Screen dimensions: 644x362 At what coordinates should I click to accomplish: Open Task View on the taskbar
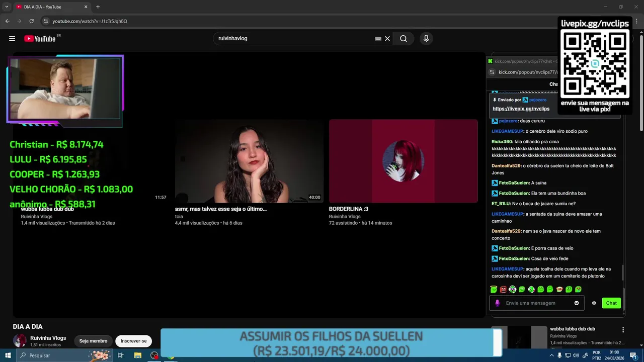click(121, 355)
